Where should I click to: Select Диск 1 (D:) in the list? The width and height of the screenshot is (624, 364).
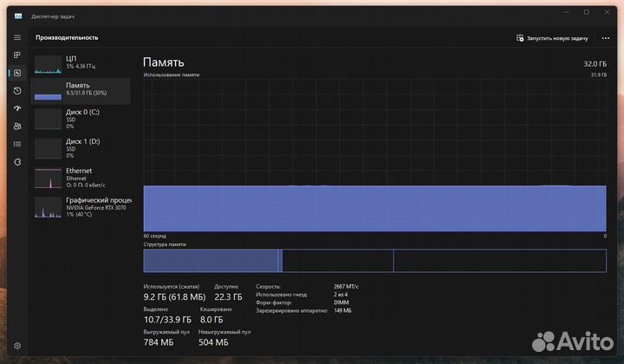click(81, 147)
